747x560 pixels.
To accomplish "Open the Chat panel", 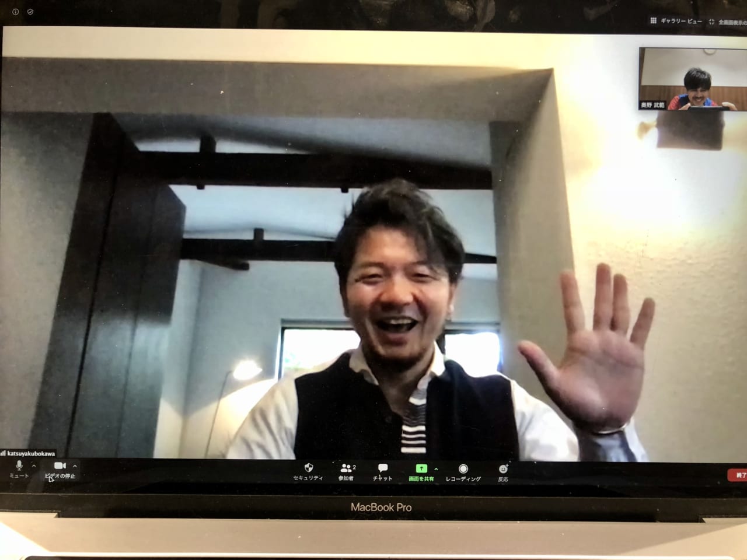I will pos(382,468).
